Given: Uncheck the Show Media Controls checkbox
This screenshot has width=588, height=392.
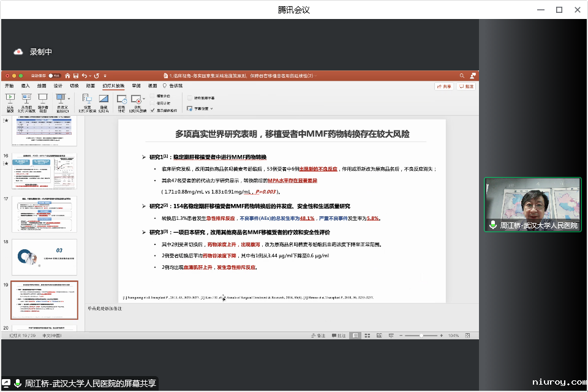Looking at the screenshot, I should tap(153, 111).
